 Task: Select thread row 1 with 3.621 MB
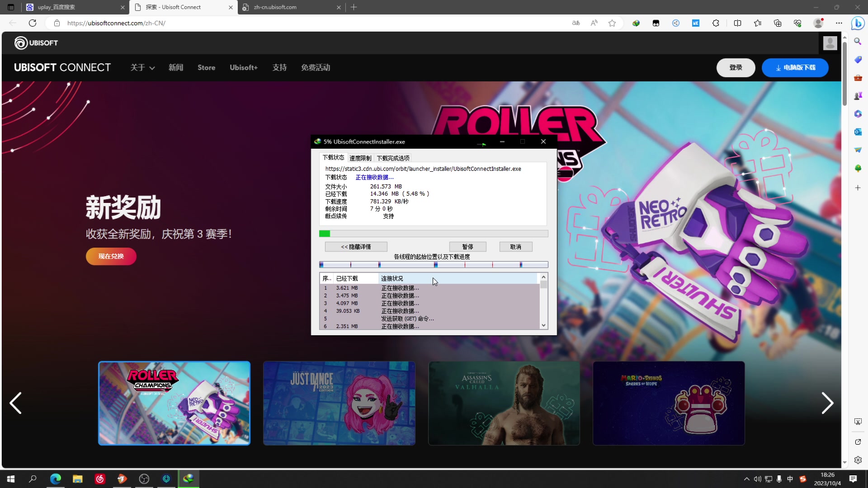pyautogui.click(x=429, y=288)
